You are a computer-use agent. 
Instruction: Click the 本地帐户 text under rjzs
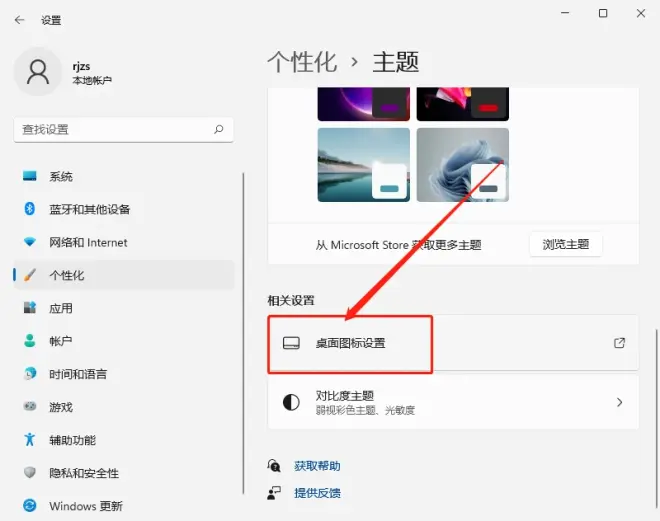pos(92,80)
